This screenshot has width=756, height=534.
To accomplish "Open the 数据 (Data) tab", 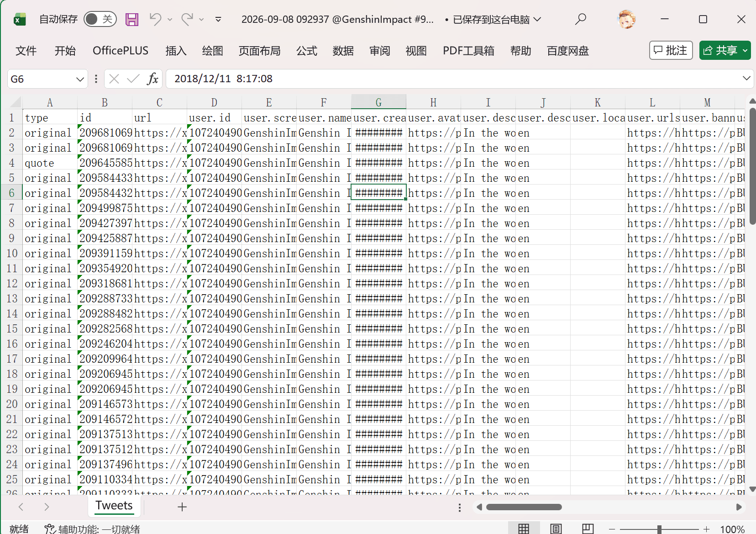I will click(x=343, y=51).
